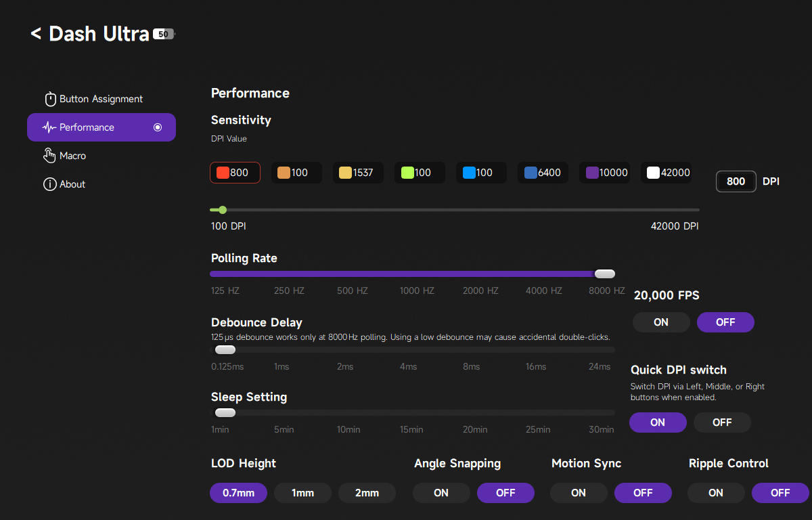Click the back arrow beside Dash Ultra
The height and width of the screenshot is (520, 812).
pos(36,33)
